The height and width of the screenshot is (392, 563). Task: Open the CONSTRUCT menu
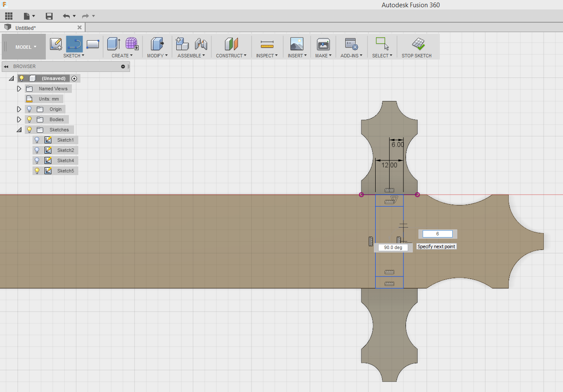[231, 56]
